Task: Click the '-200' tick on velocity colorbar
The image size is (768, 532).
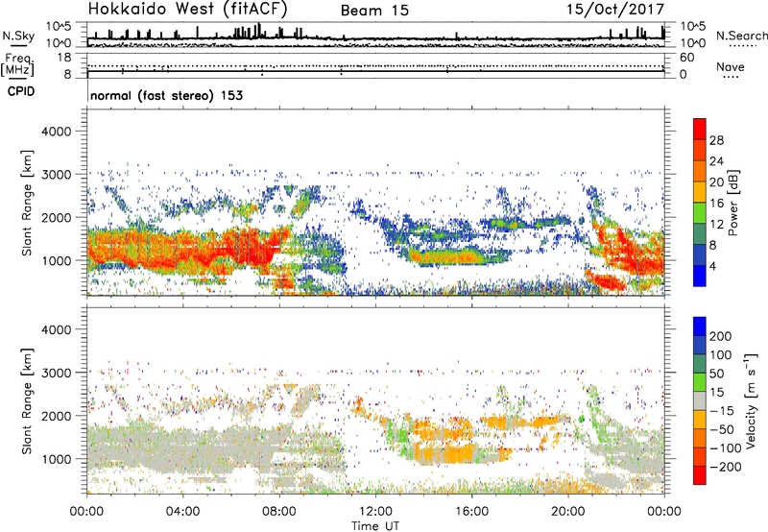Action: 725,467
